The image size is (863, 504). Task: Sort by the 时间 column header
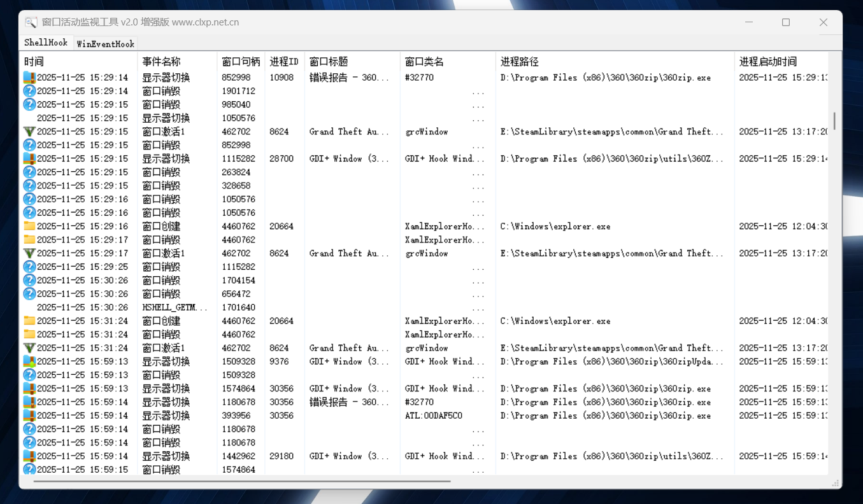click(34, 62)
